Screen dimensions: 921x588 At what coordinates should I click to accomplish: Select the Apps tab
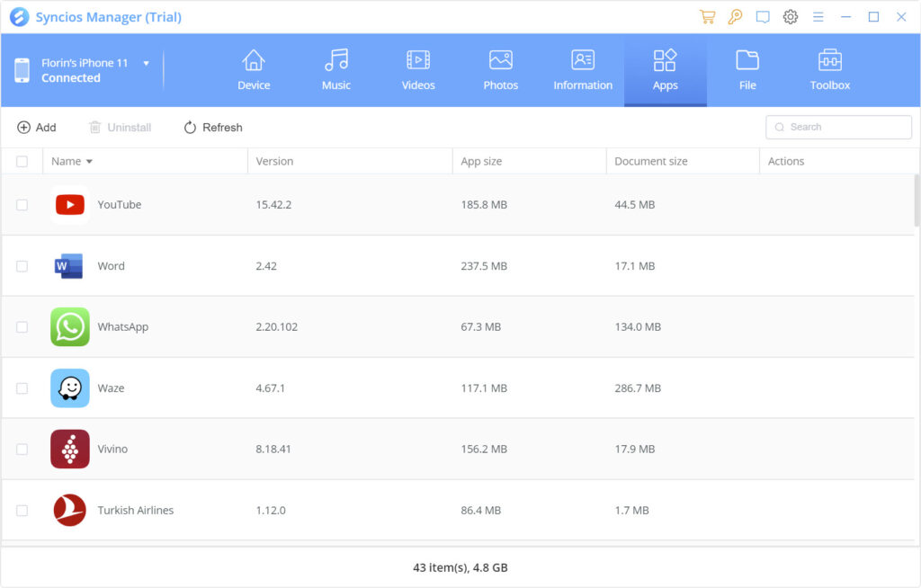point(666,70)
